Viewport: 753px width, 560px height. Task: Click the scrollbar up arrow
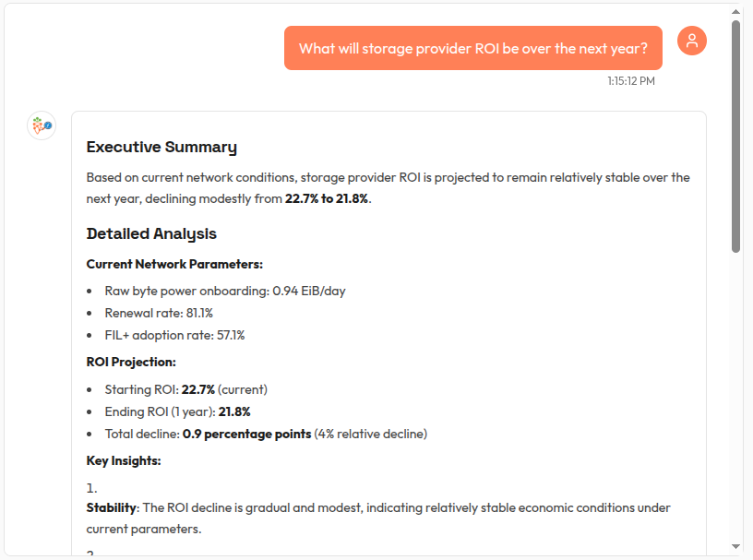tap(735, 13)
